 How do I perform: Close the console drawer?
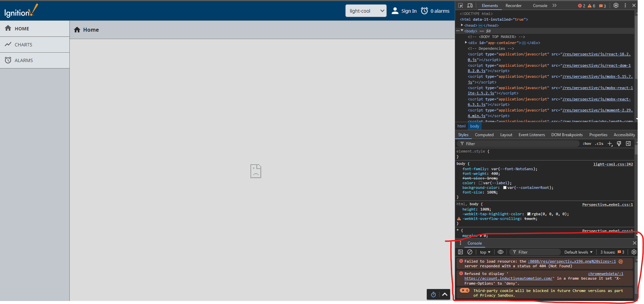click(634, 243)
